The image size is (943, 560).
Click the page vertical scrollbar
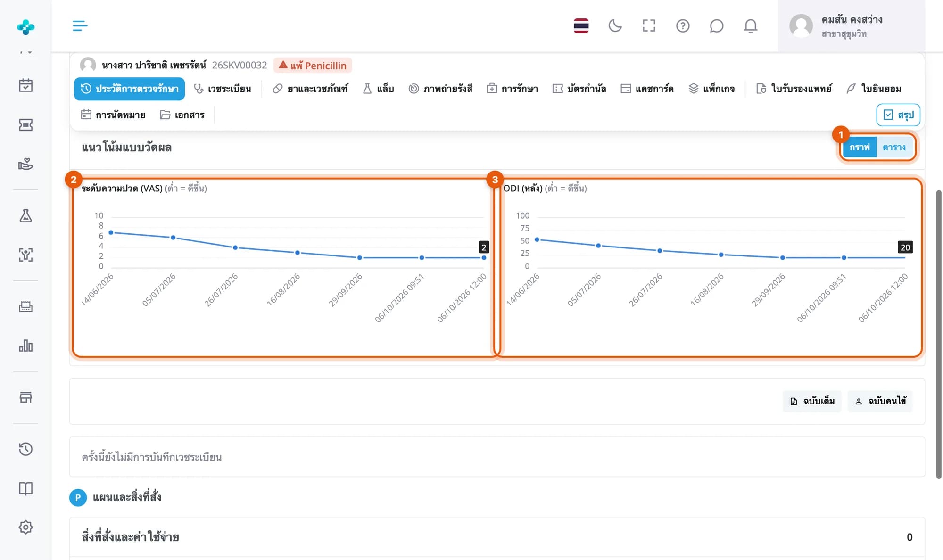click(x=939, y=335)
